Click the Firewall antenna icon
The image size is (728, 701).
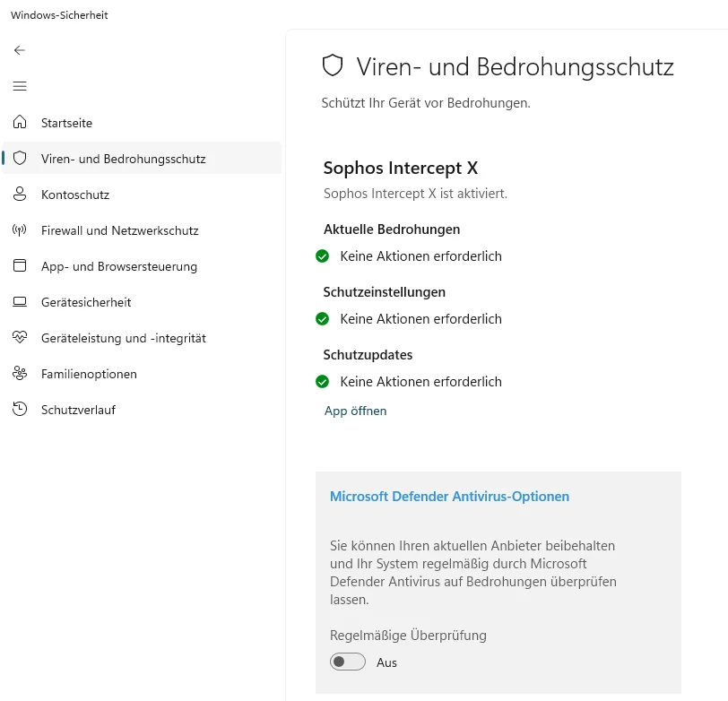[20, 229]
